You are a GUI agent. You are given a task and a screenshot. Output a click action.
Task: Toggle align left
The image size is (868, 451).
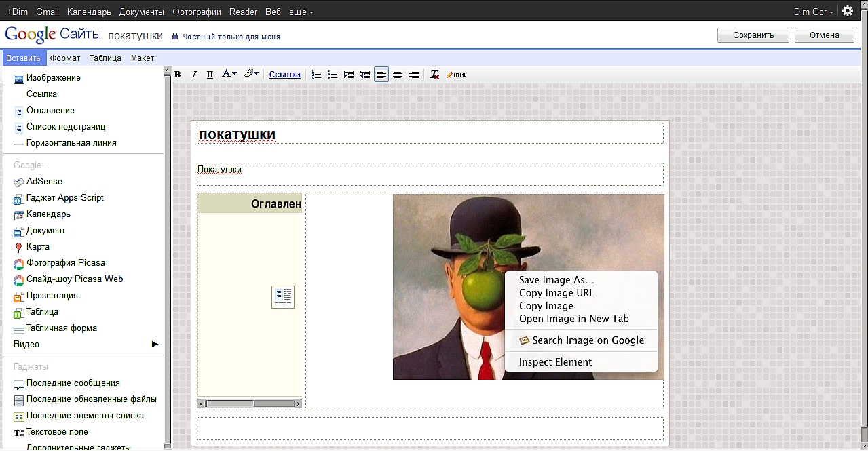(381, 75)
